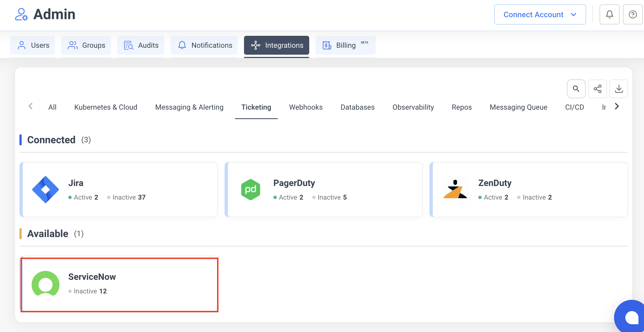Open the notifications bell icon

[609, 14]
